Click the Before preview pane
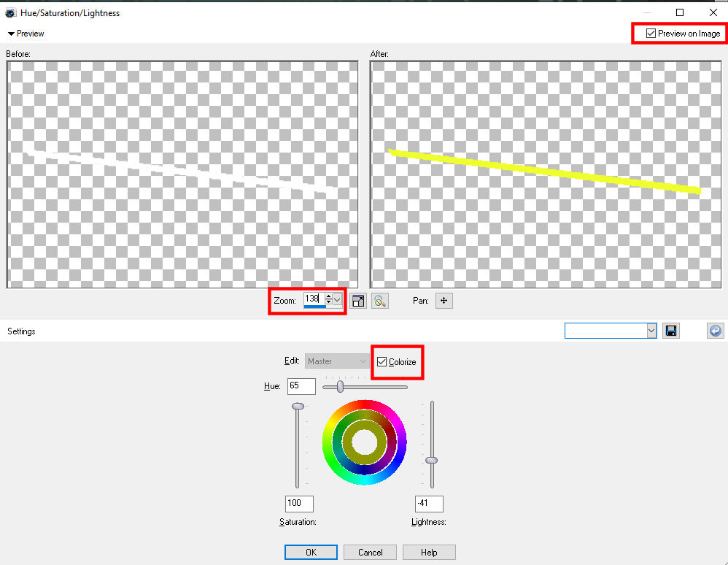The image size is (728, 565). coord(182,174)
